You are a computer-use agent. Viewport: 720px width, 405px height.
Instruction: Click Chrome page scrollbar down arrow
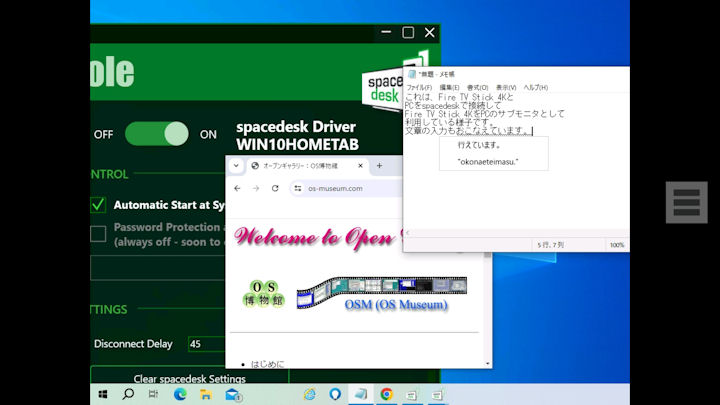pyautogui.click(x=487, y=364)
